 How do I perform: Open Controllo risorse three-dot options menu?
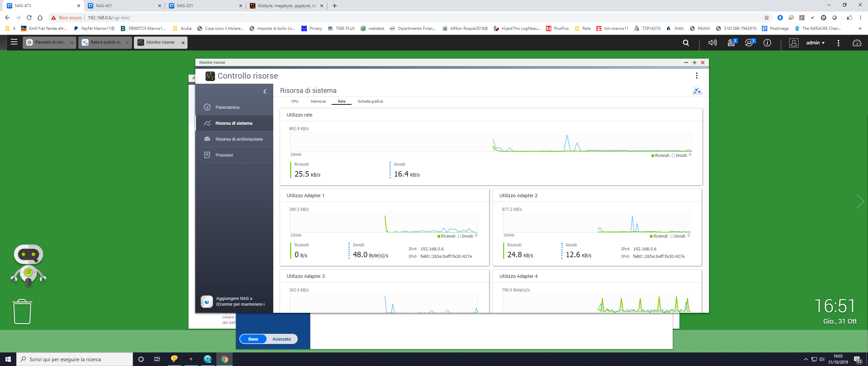tap(696, 76)
